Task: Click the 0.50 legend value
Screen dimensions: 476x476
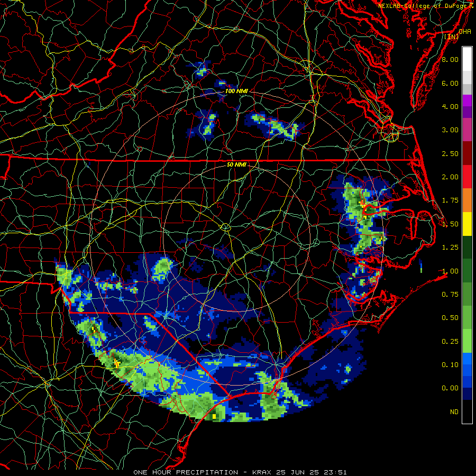Action: tap(450, 318)
